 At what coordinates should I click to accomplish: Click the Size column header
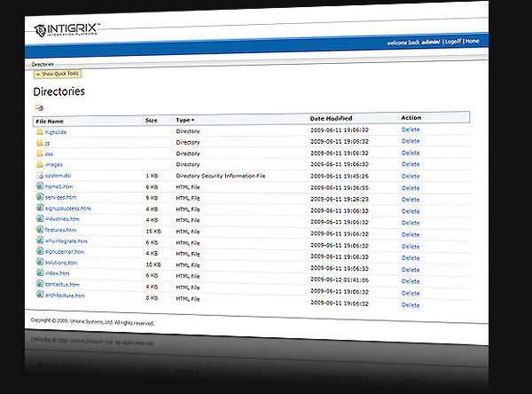(152, 120)
